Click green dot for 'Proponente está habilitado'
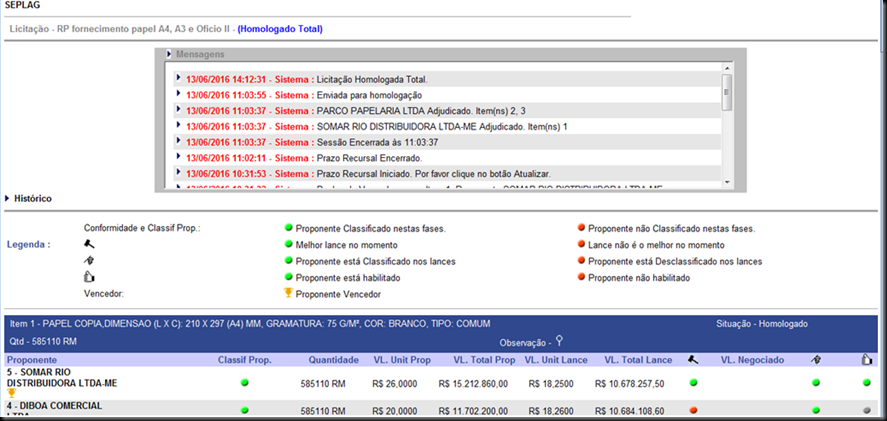The height and width of the screenshot is (421, 887). pyautogui.click(x=289, y=278)
